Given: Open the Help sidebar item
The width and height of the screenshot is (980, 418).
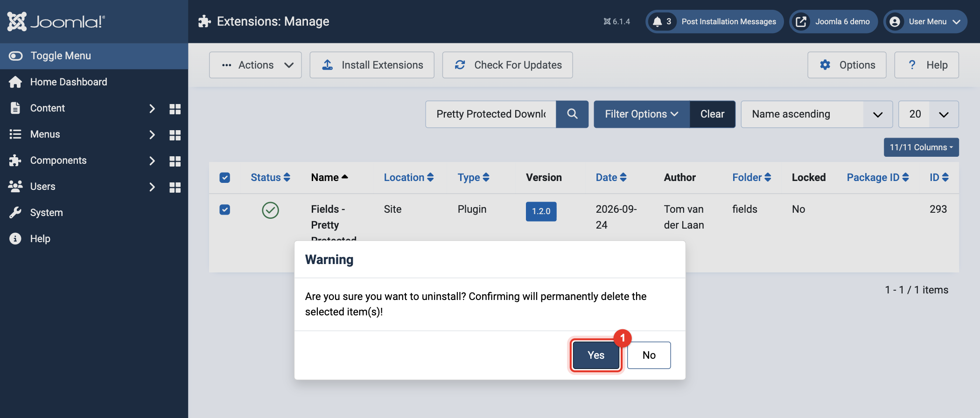Looking at the screenshot, I should [94, 239].
